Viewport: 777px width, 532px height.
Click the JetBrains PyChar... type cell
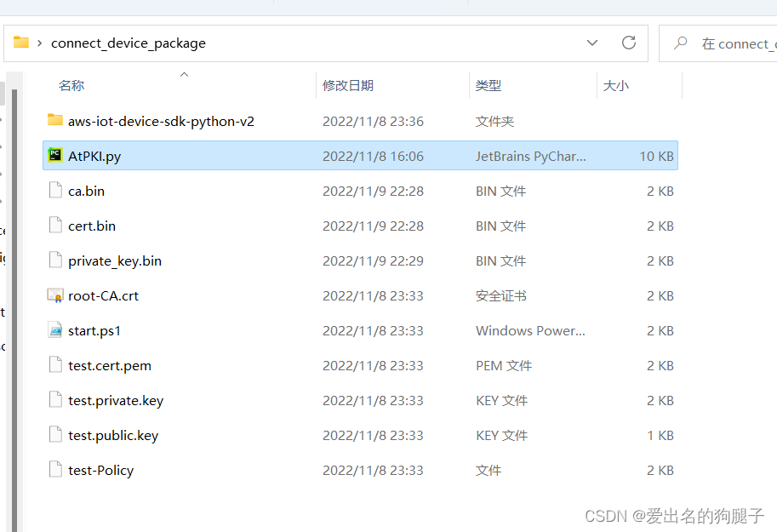[x=531, y=156]
